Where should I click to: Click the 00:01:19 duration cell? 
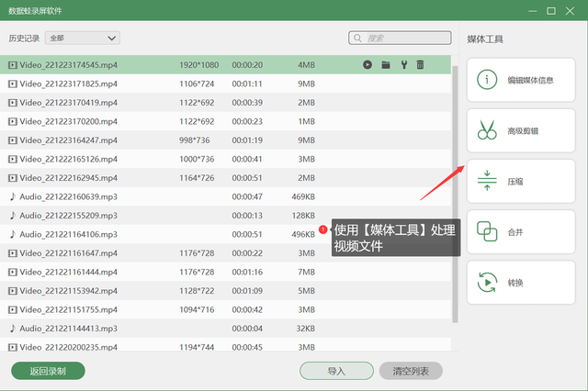click(247, 140)
